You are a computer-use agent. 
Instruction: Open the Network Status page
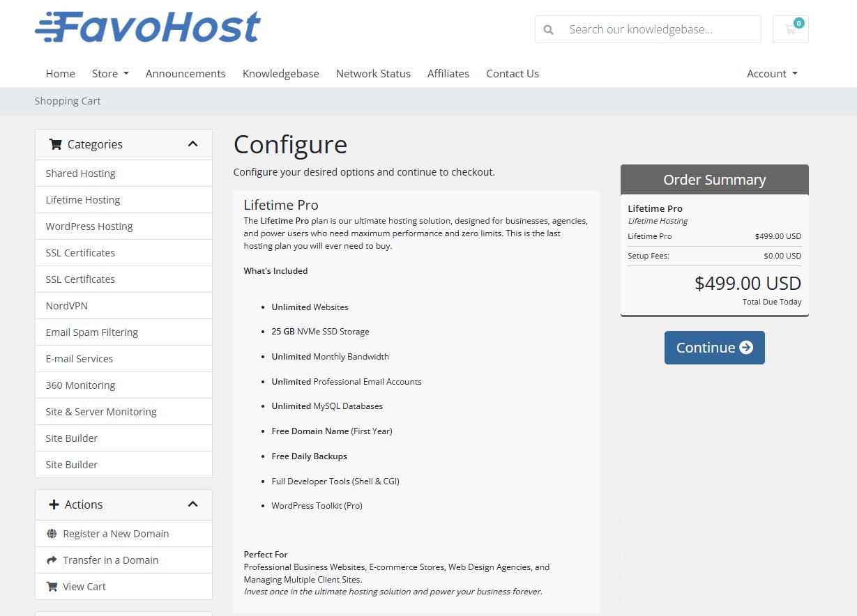point(373,73)
